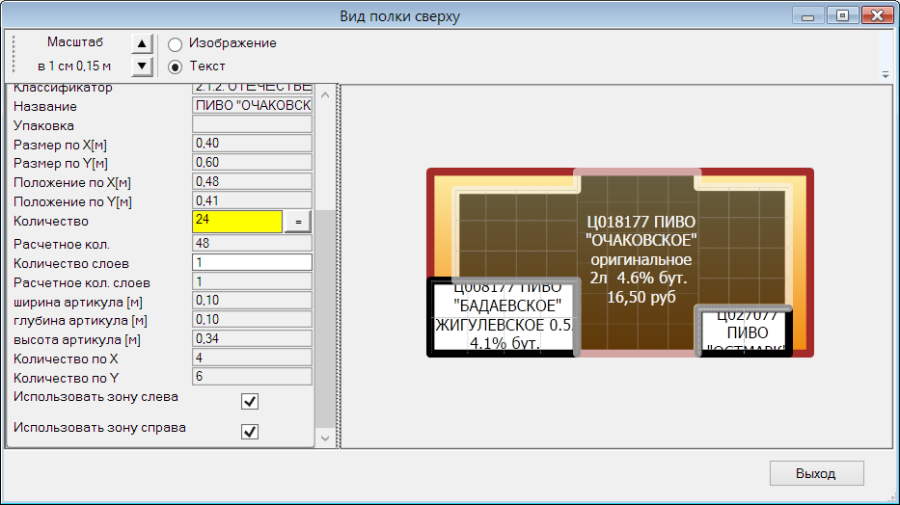Click the yellow Количество field
Viewport: 900px width, 505px height.
coord(237,221)
